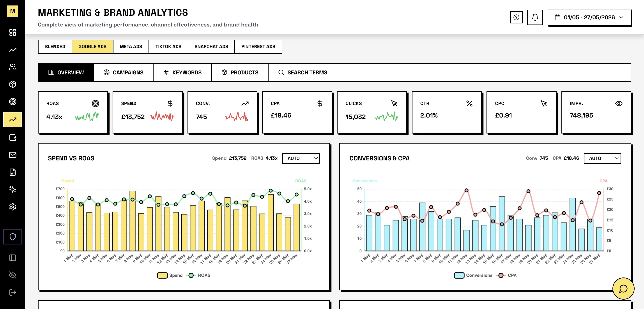The image size is (644, 309).
Task: Switch to the Pinterest Ads tab
Action: click(258, 46)
